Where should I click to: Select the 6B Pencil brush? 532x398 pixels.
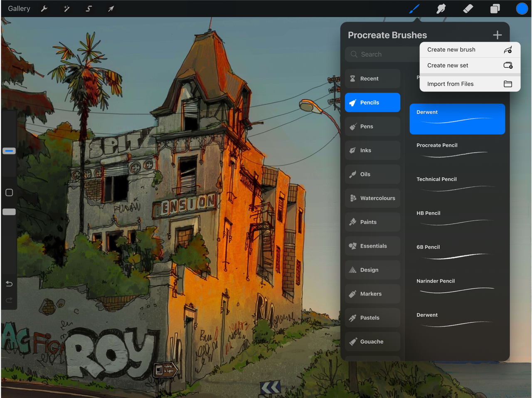[x=457, y=252]
